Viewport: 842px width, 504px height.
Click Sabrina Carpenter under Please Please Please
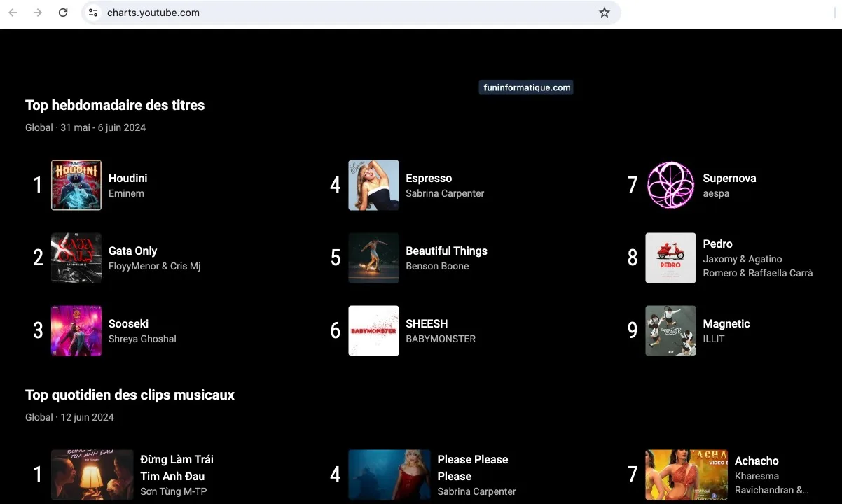pos(476,491)
